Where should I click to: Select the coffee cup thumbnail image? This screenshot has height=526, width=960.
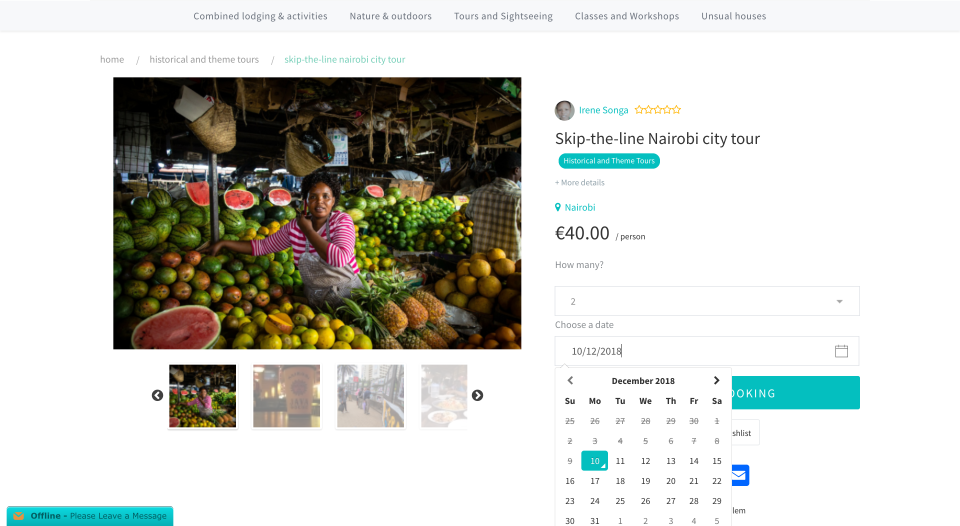click(x=286, y=395)
